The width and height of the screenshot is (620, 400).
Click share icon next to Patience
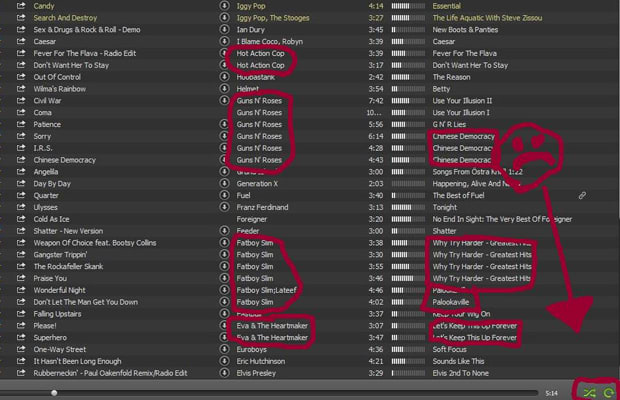click(x=21, y=125)
